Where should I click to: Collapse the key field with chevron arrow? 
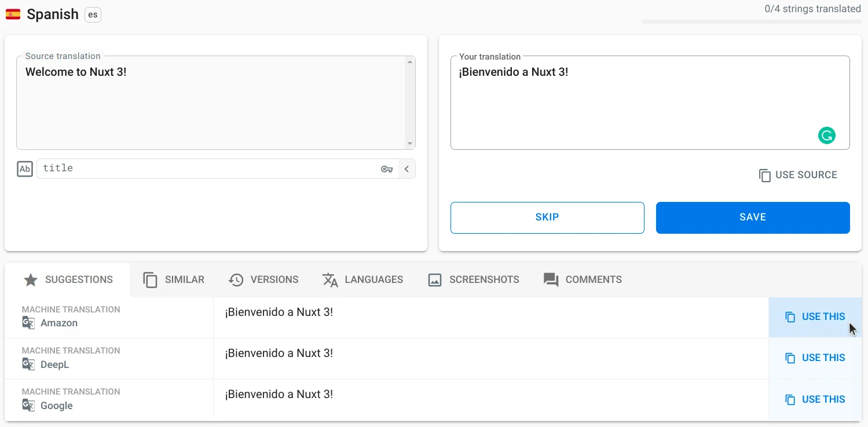pyautogui.click(x=406, y=169)
